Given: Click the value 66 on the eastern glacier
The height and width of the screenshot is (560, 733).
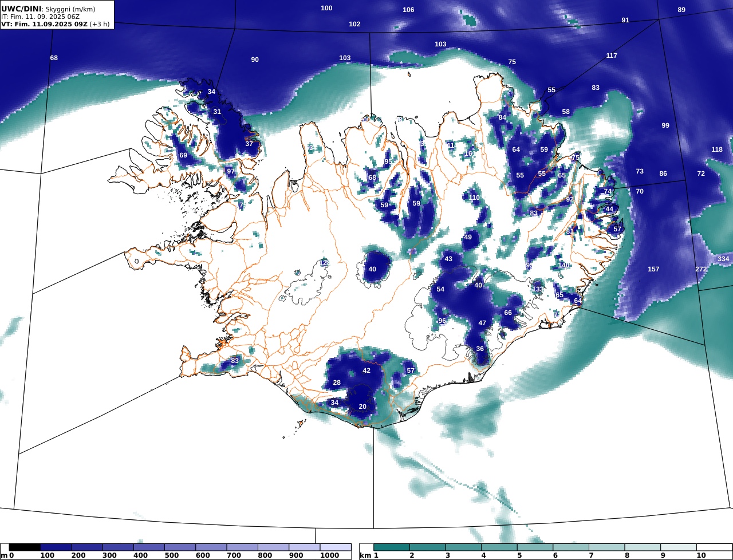Looking at the screenshot, I should (x=508, y=313).
